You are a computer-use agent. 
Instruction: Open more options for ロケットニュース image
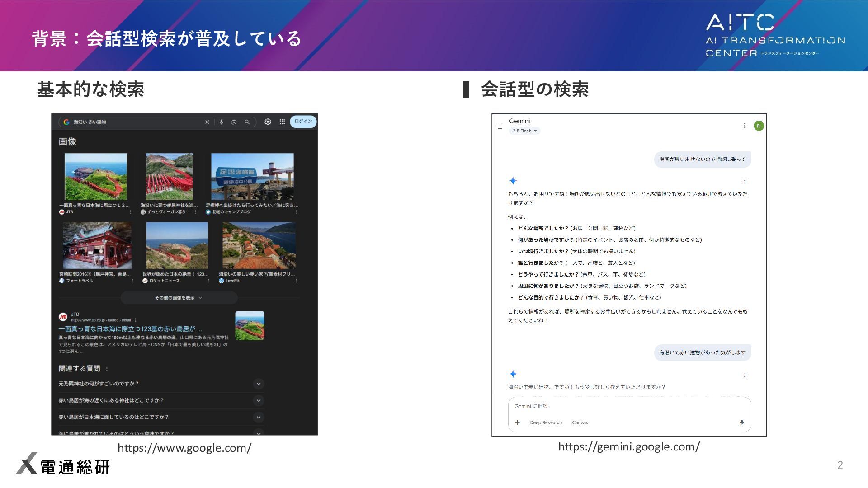208,281
